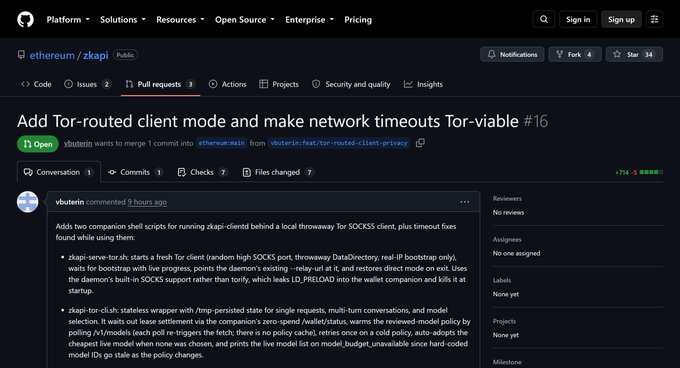Click the Checks tab checklist icon
680x368 pixels.
tap(182, 172)
